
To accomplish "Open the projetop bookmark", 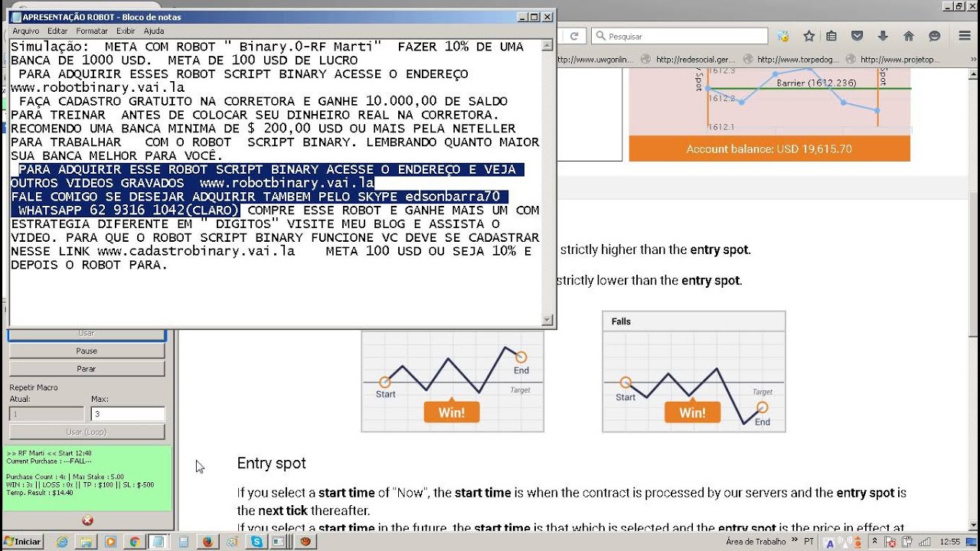I will 893,59.
